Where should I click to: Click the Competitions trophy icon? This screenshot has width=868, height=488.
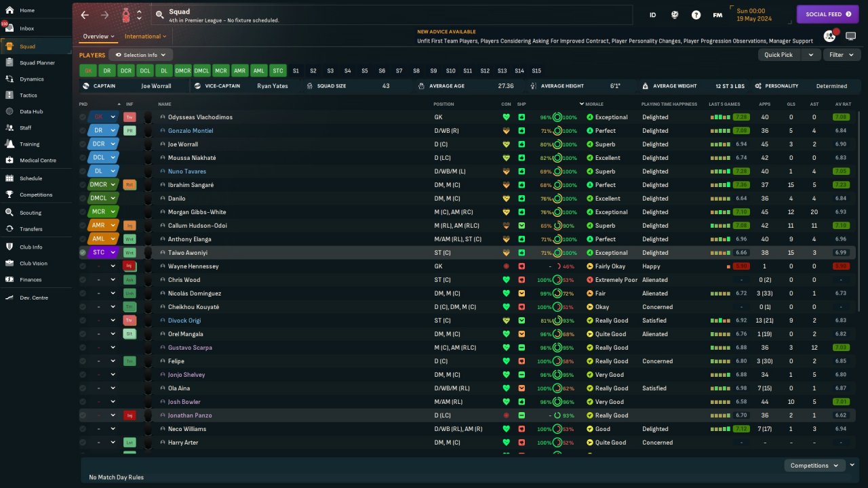pos(9,195)
